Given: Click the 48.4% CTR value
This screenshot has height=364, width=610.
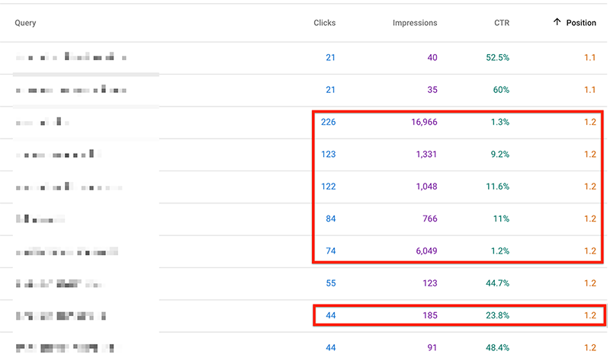Looking at the screenshot, I should tap(498, 348).
